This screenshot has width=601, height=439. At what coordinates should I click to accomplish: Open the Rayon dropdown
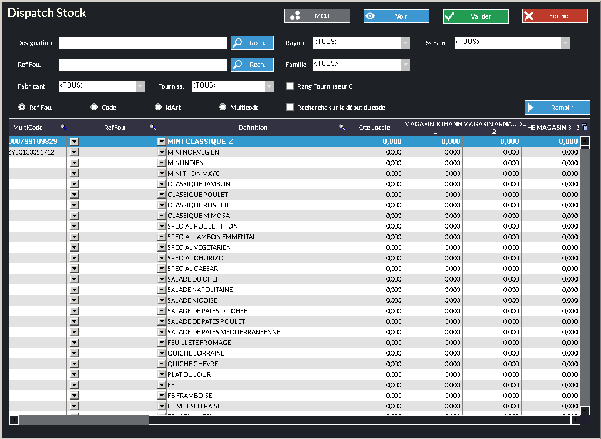point(405,43)
